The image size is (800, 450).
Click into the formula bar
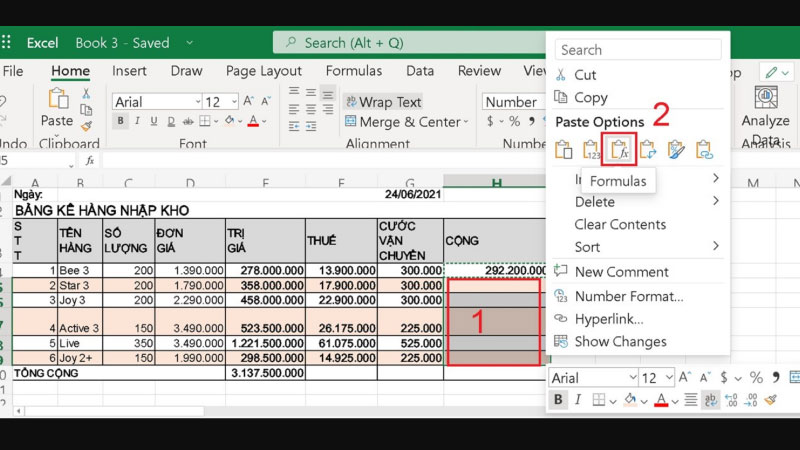324,161
